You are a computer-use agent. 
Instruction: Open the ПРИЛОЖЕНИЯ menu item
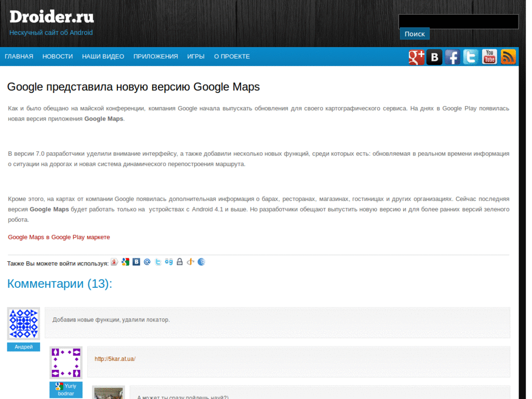[x=156, y=56]
